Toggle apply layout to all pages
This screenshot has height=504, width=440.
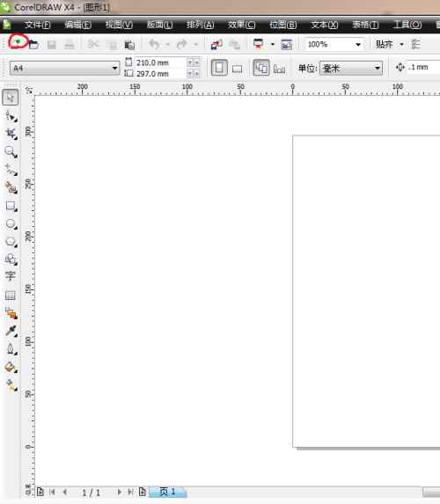point(261,68)
